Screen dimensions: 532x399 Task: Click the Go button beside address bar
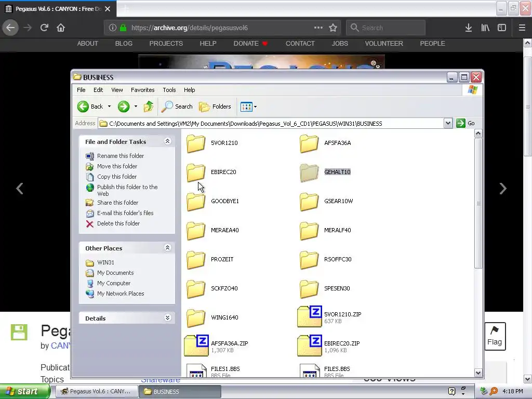point(465,123)
